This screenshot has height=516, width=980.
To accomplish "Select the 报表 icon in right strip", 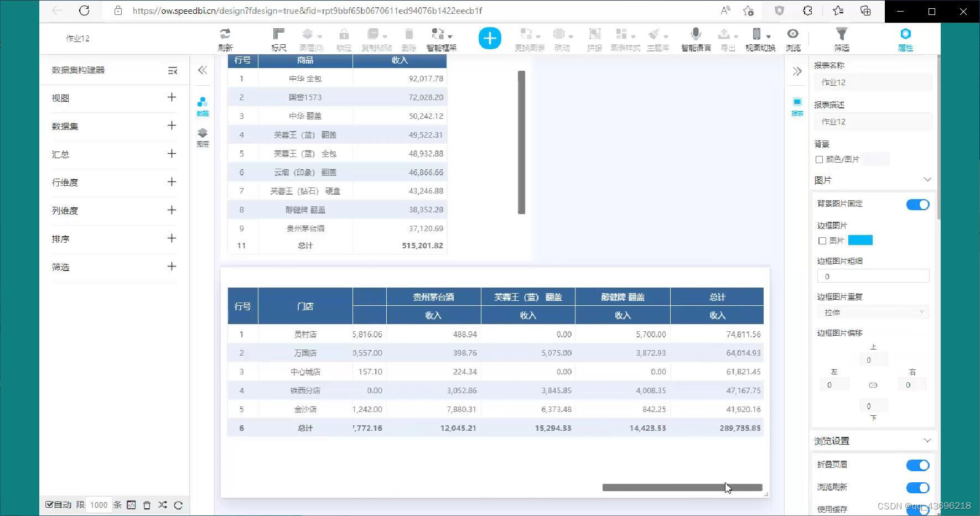I will click(x=797, y=107).
